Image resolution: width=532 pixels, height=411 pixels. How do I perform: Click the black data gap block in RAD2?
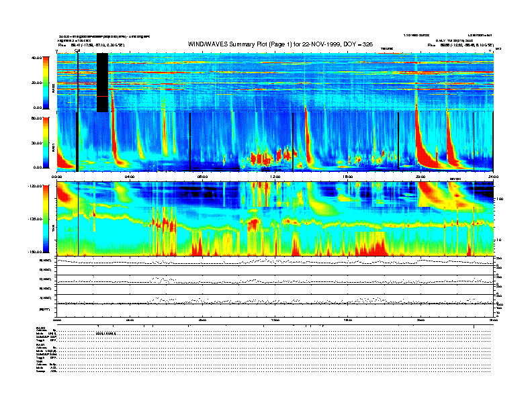tap(103, 83)
